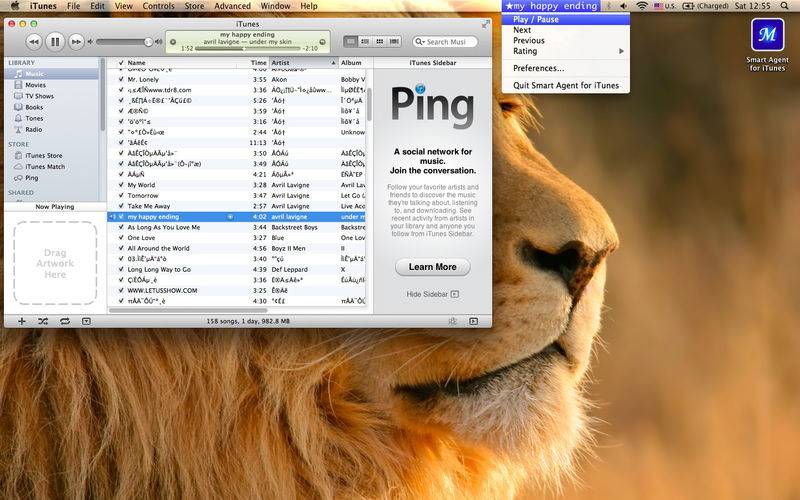Click the add playlist plus button
800x500 pixels.
[x=21, y=321]
